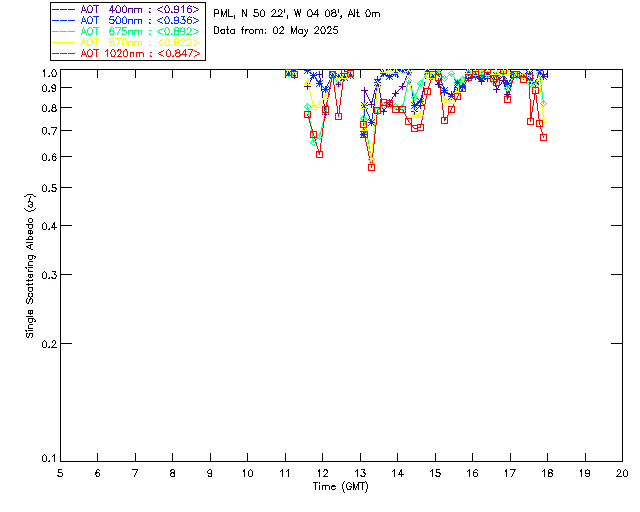Click the x-axis tick label 13
Screen dimensions: 640x512
(x=360, y=472)
